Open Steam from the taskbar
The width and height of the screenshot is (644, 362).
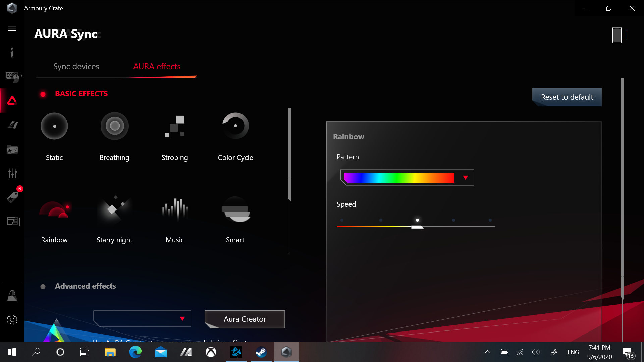[x=261, y=352]
